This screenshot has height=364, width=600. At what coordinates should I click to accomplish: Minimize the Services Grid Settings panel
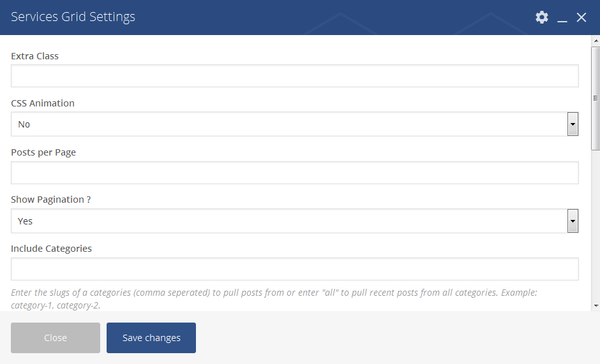[x=562, y=18]
